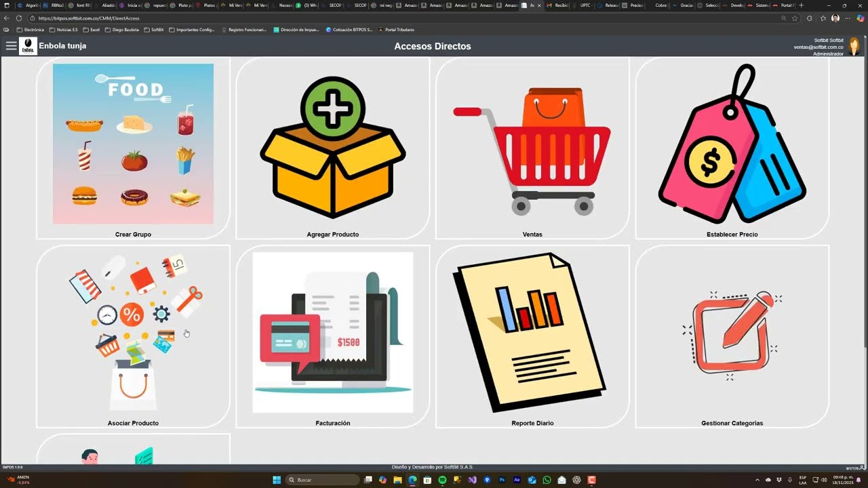Image resolution: width=868 pixels, height=488 pixels.
Task: Open Establecer Precio price tag icon
Action: point(732,144)
